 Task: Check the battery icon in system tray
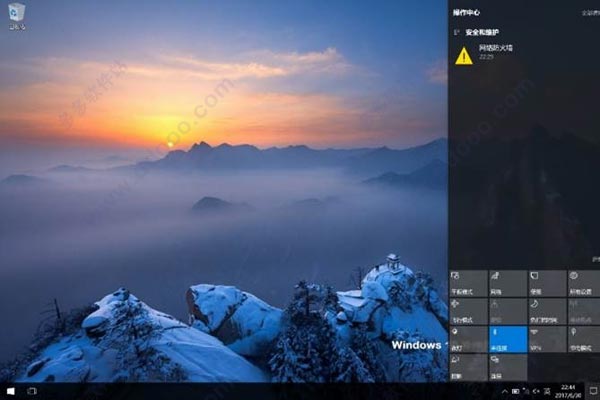click(515, 391)
